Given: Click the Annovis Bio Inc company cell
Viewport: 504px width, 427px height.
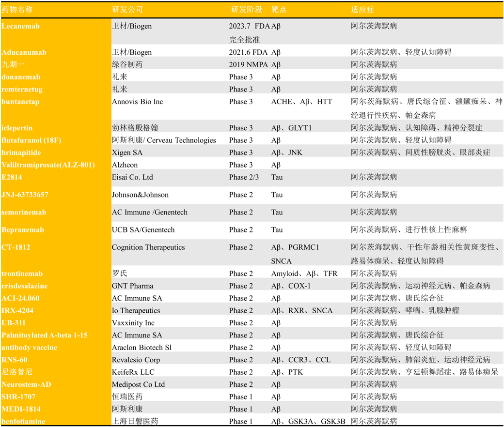Looking at the screenshot, I should click(138, 102).
